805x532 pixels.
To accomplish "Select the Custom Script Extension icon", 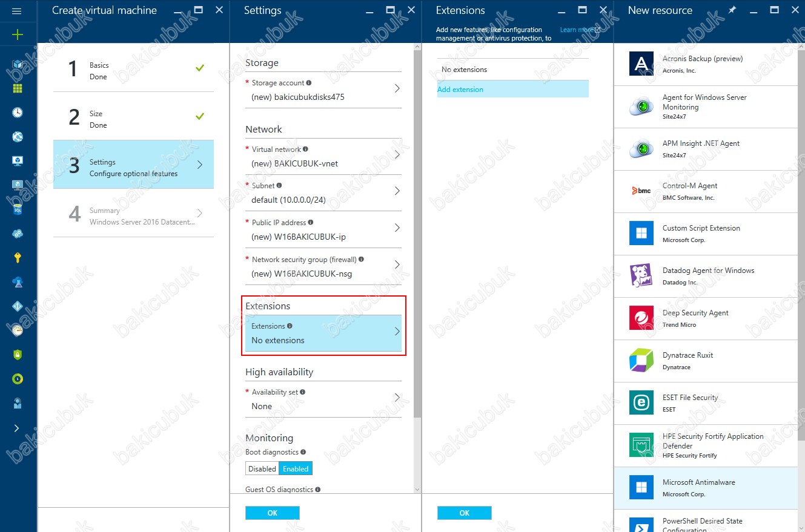I will point(641,234).
